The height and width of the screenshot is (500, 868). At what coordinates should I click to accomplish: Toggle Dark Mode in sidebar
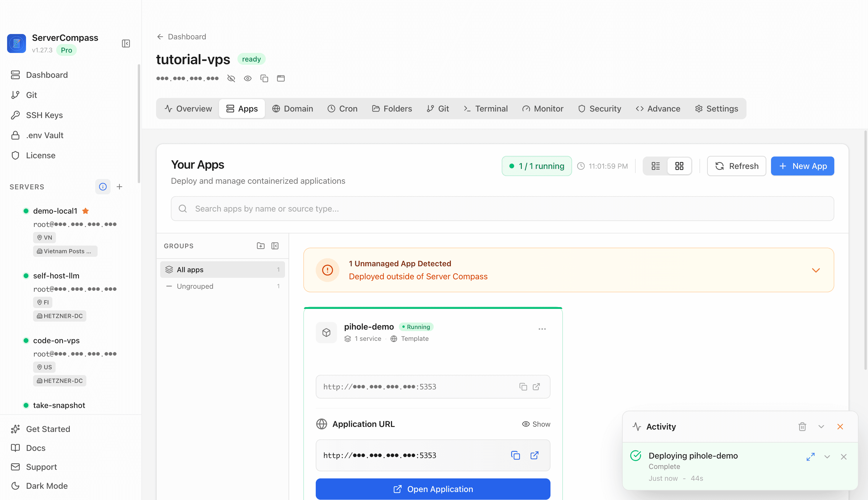coord(39,486)
